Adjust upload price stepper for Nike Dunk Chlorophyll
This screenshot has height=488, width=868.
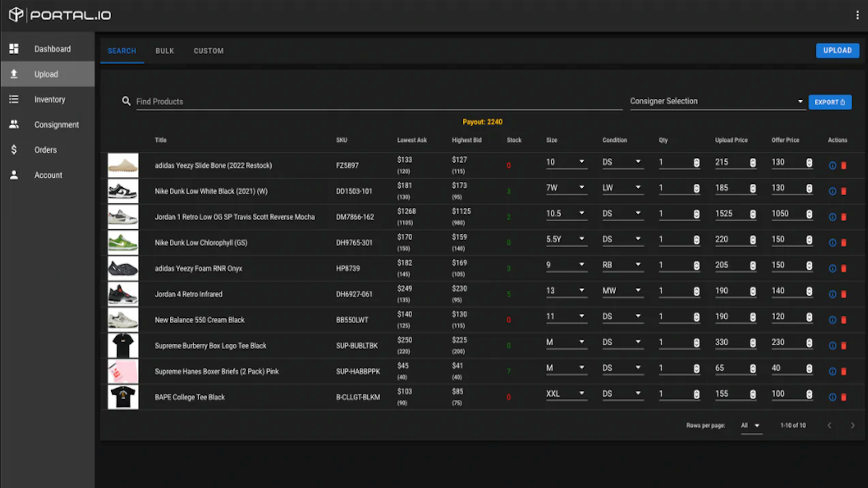click(753, 240)
